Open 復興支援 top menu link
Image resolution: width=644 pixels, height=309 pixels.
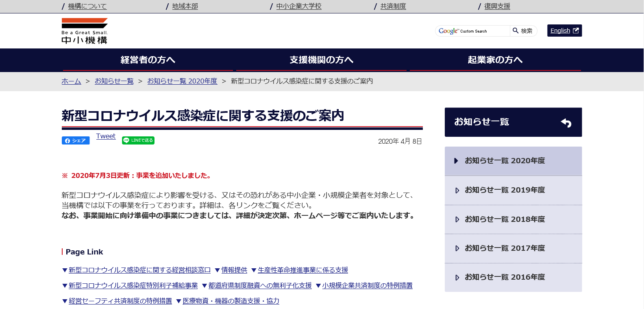pos(497,6)
